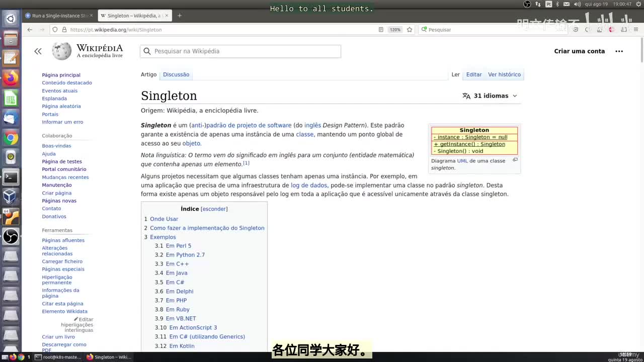Image resolution: width=644 pixels, height=362 pixels.
Task: Launch Google Chrome from the dock
Action: coord(11,137)
